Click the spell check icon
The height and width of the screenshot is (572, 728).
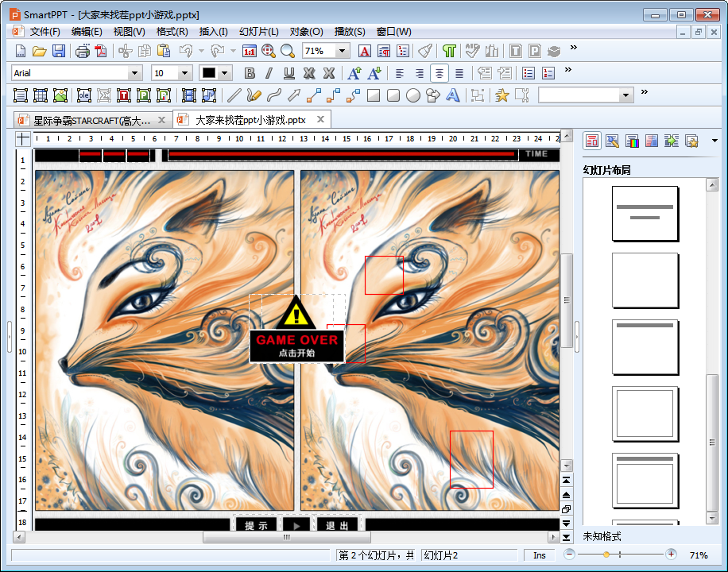(472, 51)
